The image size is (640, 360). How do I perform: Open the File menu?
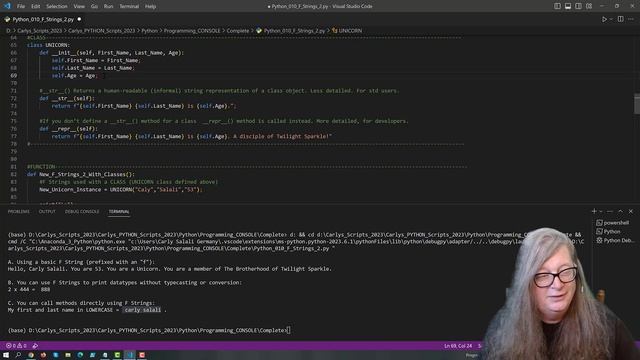click(21, 7)
